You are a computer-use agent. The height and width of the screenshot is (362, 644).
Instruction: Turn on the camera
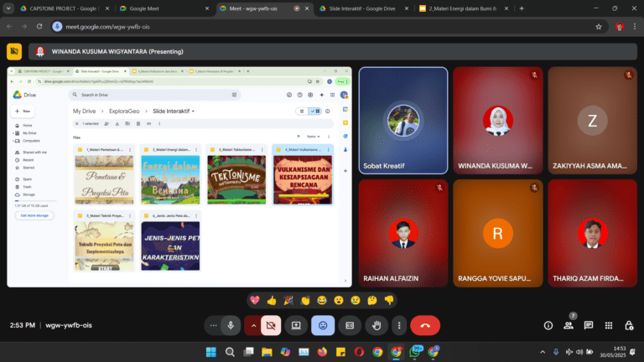(x=271, y=325)
